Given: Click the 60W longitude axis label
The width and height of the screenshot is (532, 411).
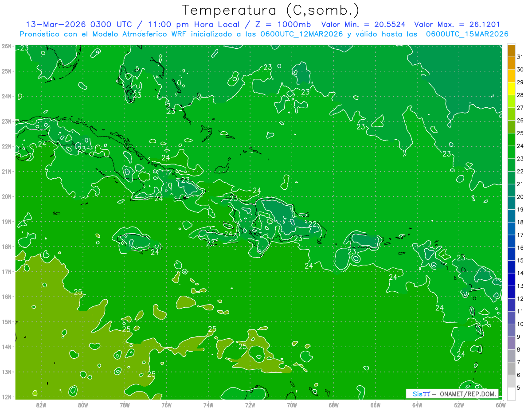Looking at the screenshot, I should (x=501, y=405).
